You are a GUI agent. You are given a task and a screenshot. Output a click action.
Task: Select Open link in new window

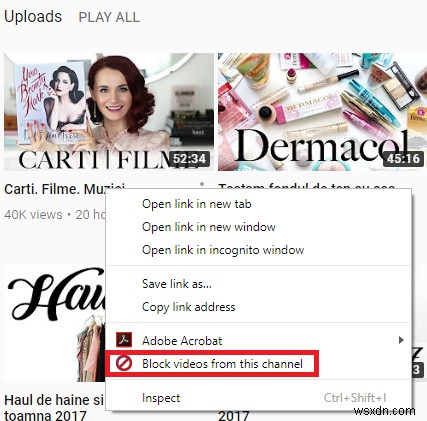click(209, 227)
